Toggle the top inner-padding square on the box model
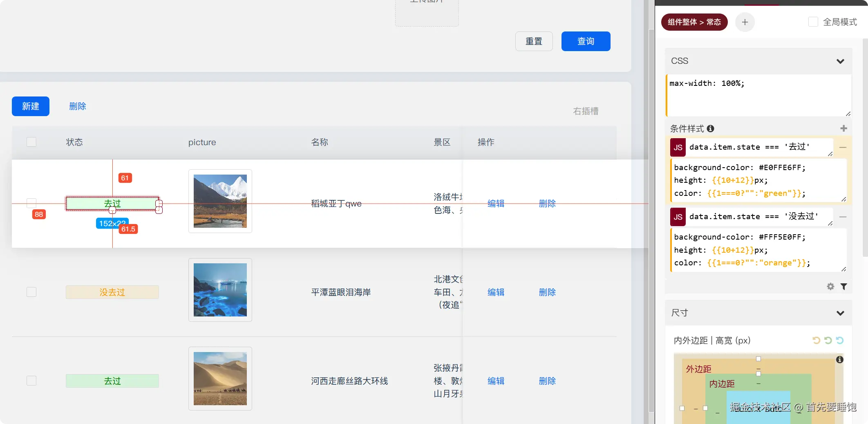868x424 pixels. (758, 373)
